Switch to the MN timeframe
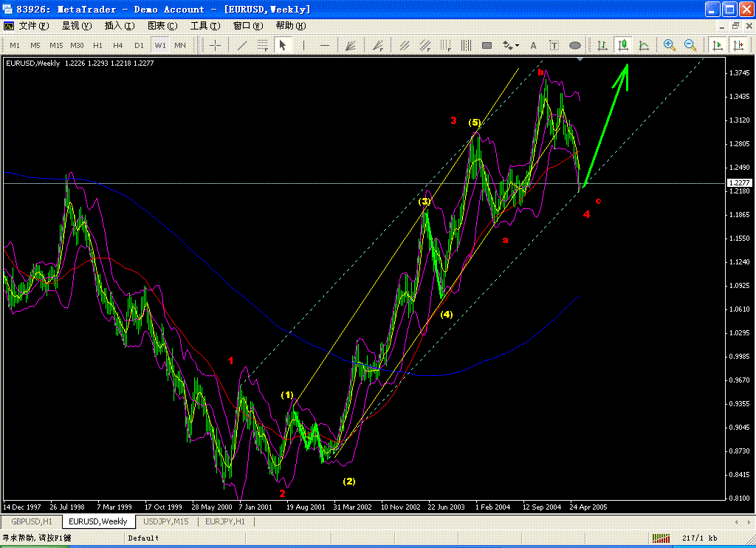Image resolution: width=756 pixels, height=548 pixels. pos(180,45)
